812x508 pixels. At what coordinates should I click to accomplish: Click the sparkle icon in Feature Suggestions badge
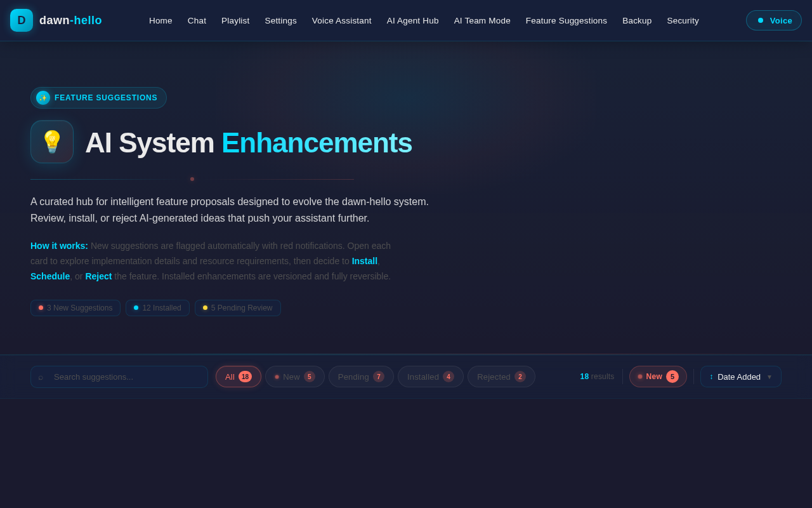click(x=43, y=98)
